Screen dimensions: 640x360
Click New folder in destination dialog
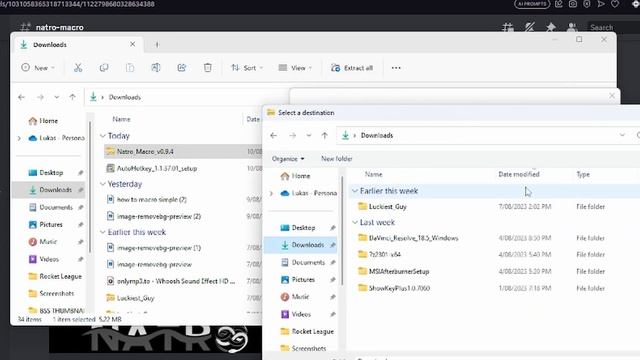pos(337,159)
